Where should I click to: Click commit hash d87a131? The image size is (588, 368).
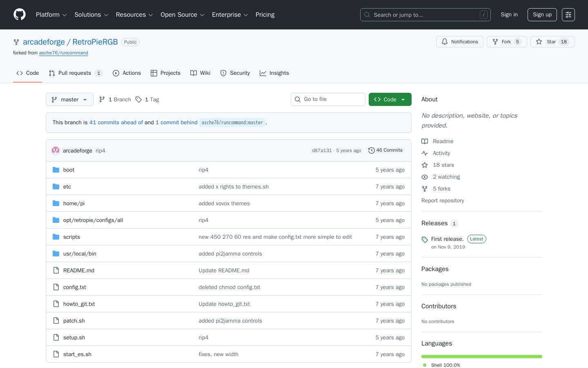pos(322,150)
